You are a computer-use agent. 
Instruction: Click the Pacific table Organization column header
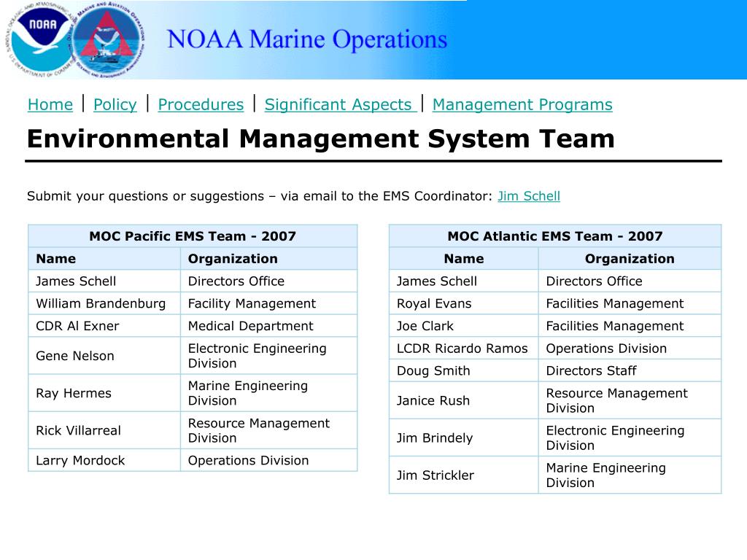point(268,259)
